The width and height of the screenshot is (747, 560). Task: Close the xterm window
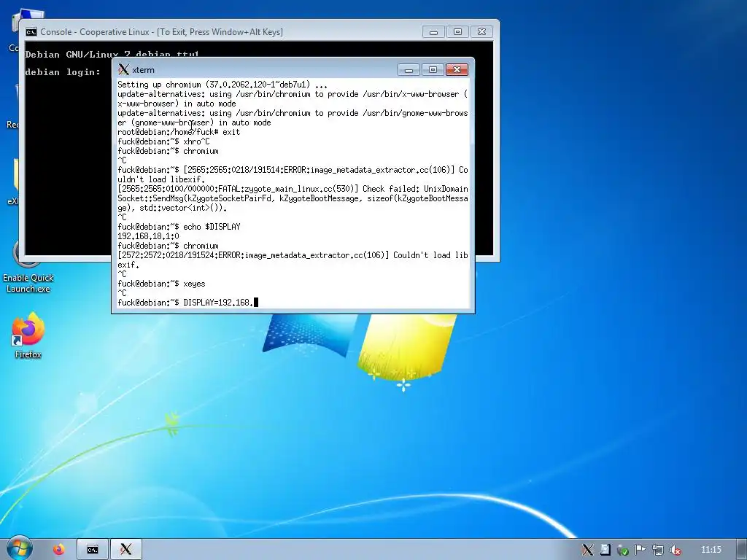click(x=457, y=70)
